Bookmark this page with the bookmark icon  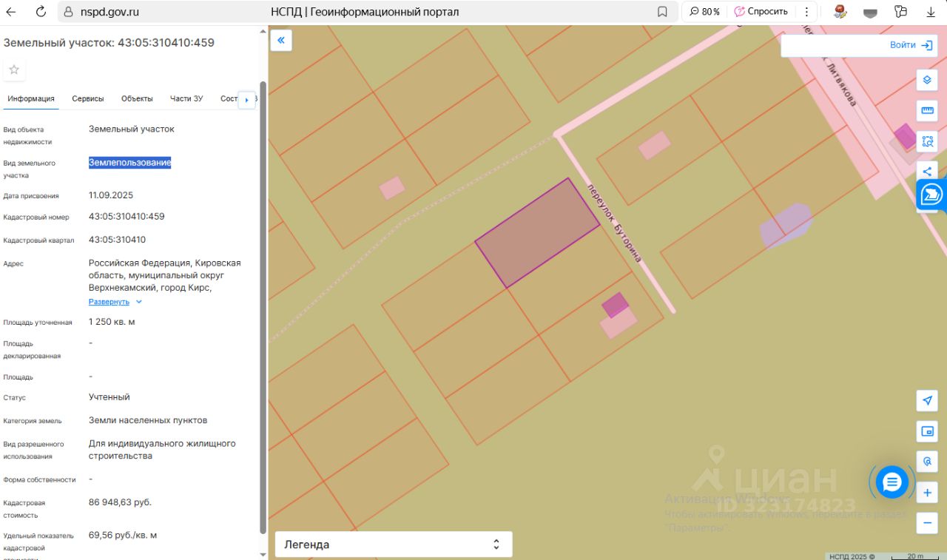[x=662, y=12]
